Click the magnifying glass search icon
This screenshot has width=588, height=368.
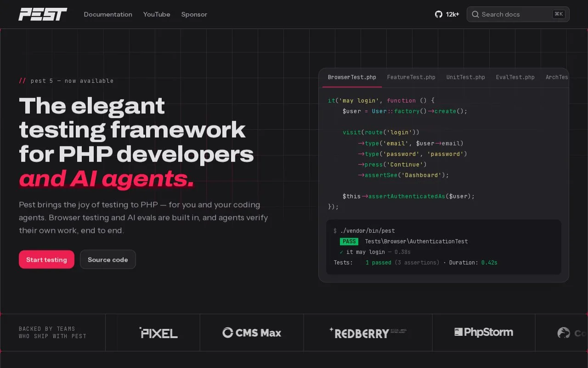pos(475,14)
